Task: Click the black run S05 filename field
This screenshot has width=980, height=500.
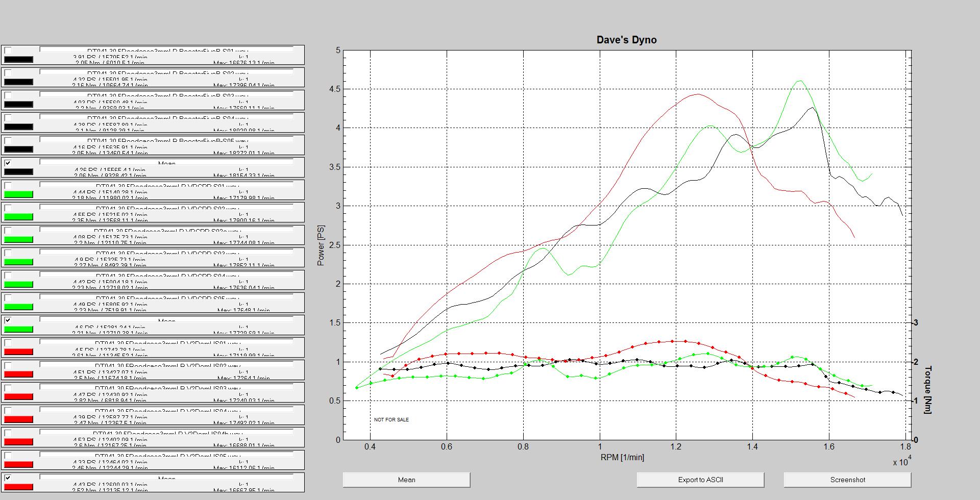Action: pyautogui.click(x=166, y=140)
